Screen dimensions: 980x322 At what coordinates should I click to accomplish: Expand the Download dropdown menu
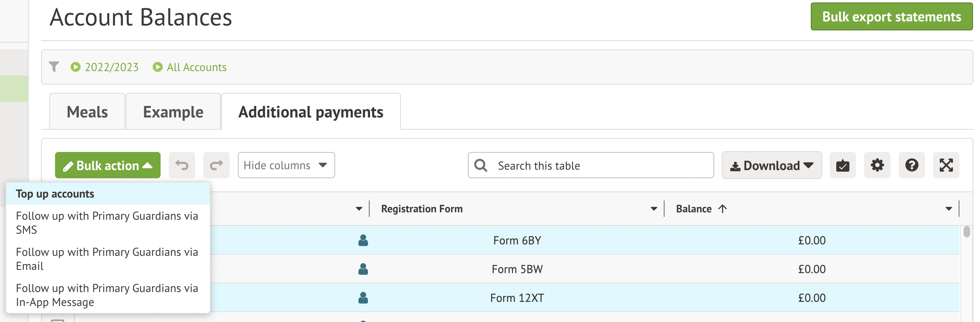coord(771,165)
